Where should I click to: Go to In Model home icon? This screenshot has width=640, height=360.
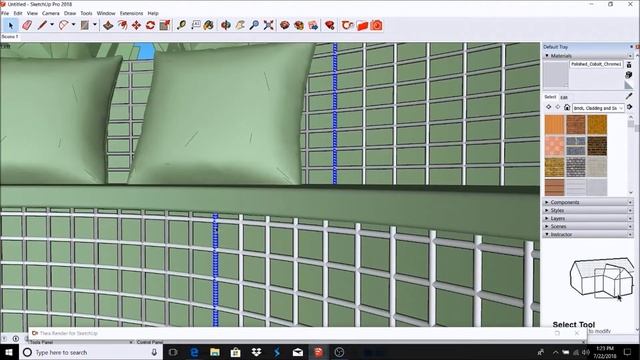coord(567,107)
